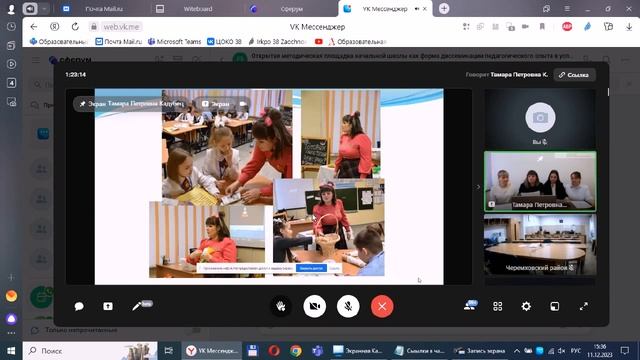Open Teams from the taskbar
The image size is (640, 360).
[x=318, y=351]
